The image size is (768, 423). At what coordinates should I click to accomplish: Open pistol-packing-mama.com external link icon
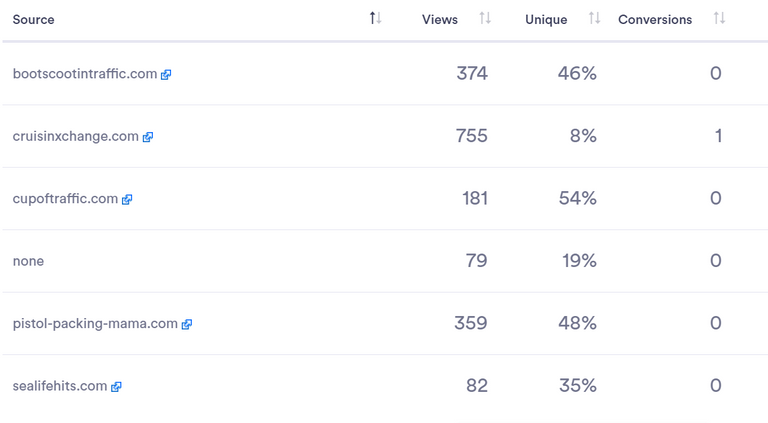click(x=187, y=324)
